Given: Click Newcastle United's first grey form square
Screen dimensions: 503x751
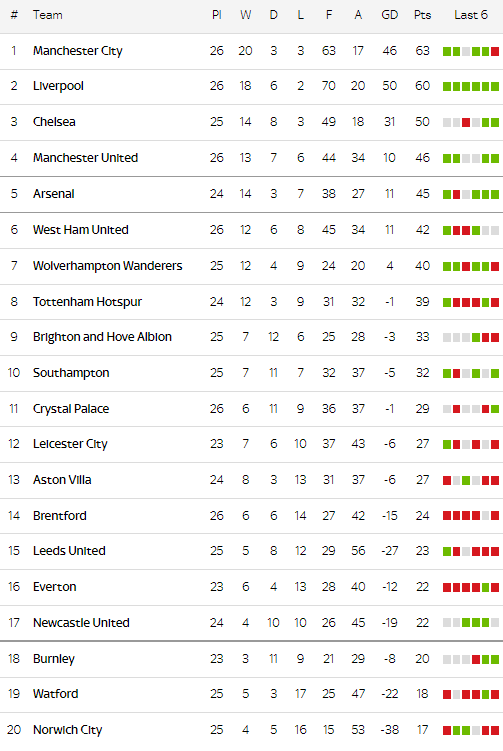Looking at the screenshot, I should [446, 623].
